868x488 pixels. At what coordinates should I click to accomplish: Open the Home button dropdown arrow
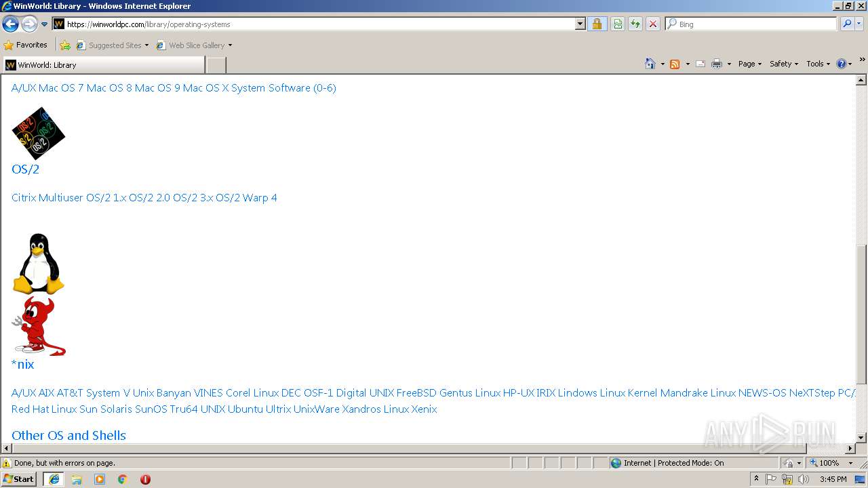coord(663,64)
